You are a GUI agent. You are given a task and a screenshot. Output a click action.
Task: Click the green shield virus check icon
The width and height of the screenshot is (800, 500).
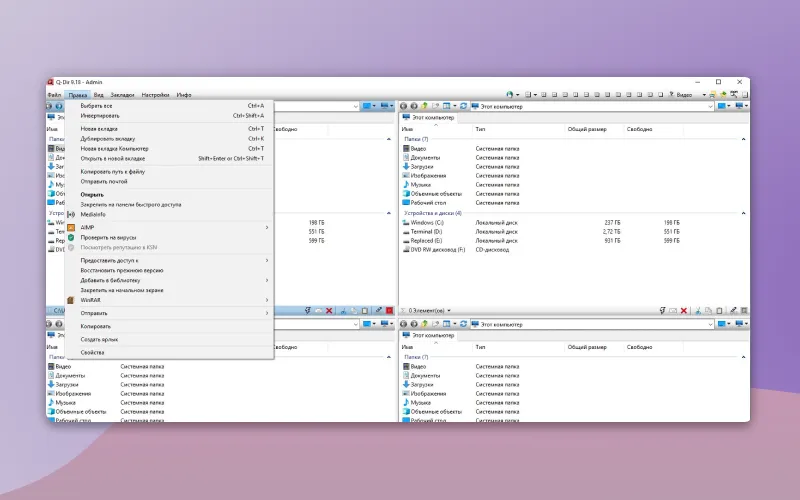pos(71,237)
